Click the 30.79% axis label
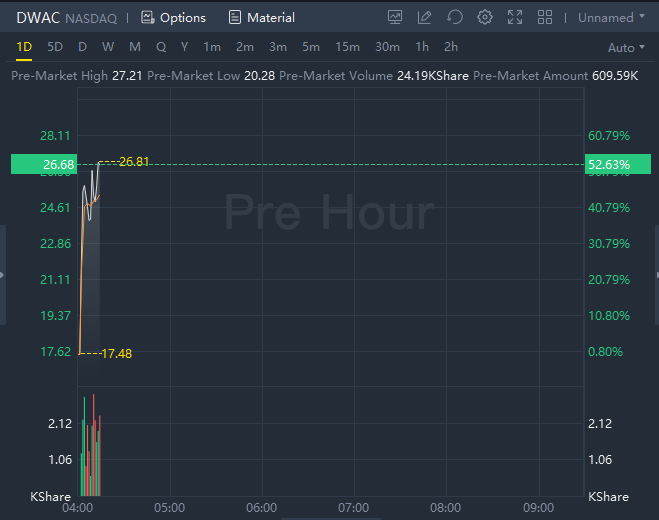Image resolution: width=659 pixels, height=520 pixels. pyautogui.click(x=609, y=244)
